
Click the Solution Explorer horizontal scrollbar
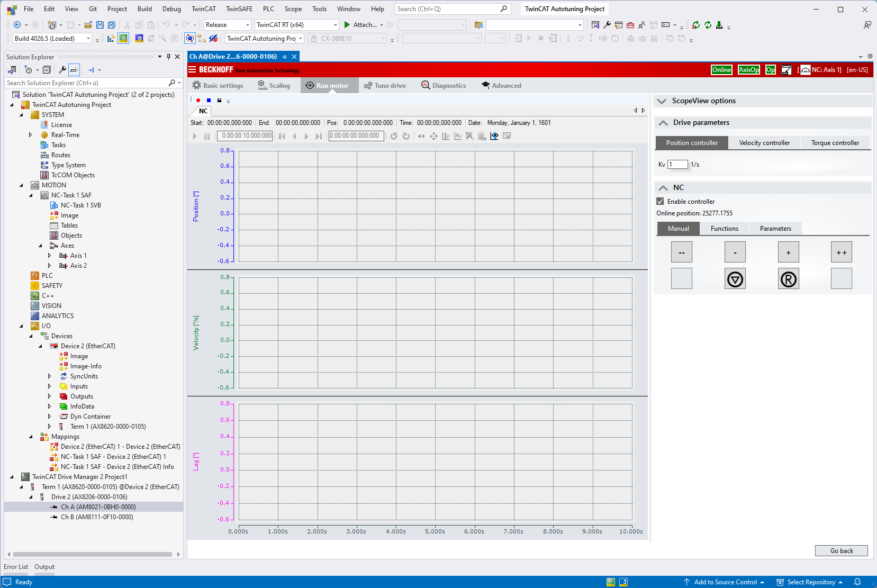tap(93, 555)
